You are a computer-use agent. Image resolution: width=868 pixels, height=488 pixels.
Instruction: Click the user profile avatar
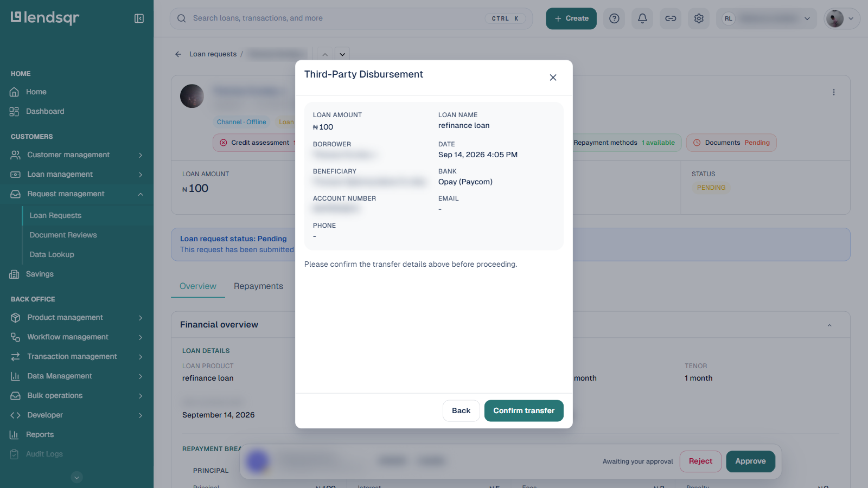point(835,18)
